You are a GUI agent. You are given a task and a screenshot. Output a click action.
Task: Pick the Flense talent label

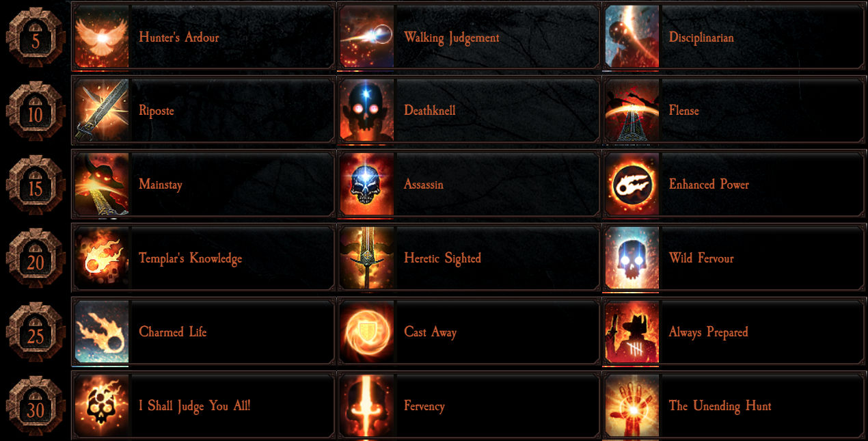[684, 111]
